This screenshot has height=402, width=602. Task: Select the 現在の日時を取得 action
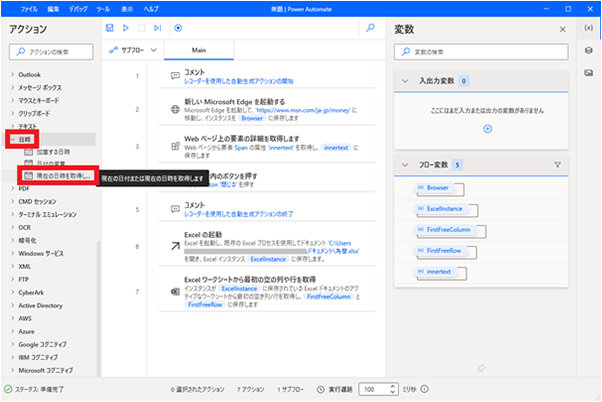[58, 176]
